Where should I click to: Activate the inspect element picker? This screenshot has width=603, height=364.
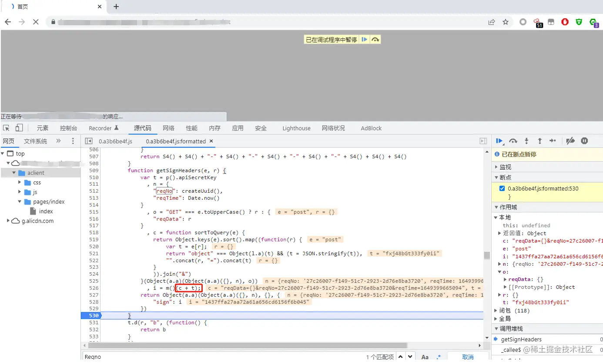point(6,128)
